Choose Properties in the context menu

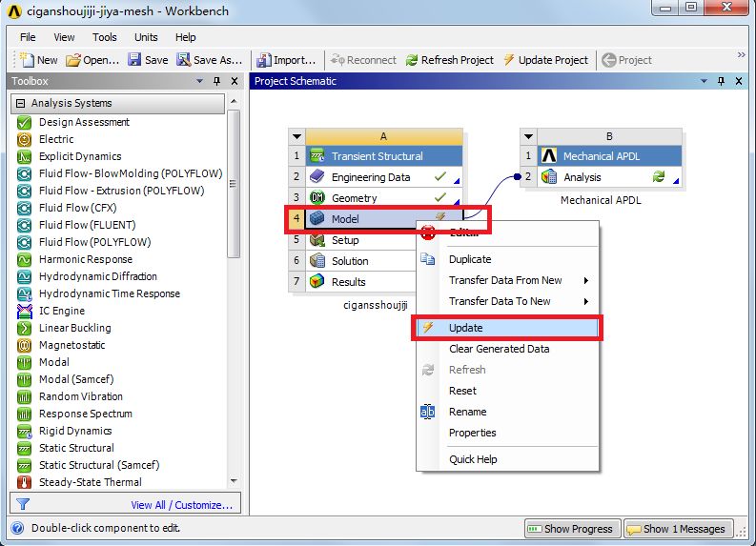507,433
